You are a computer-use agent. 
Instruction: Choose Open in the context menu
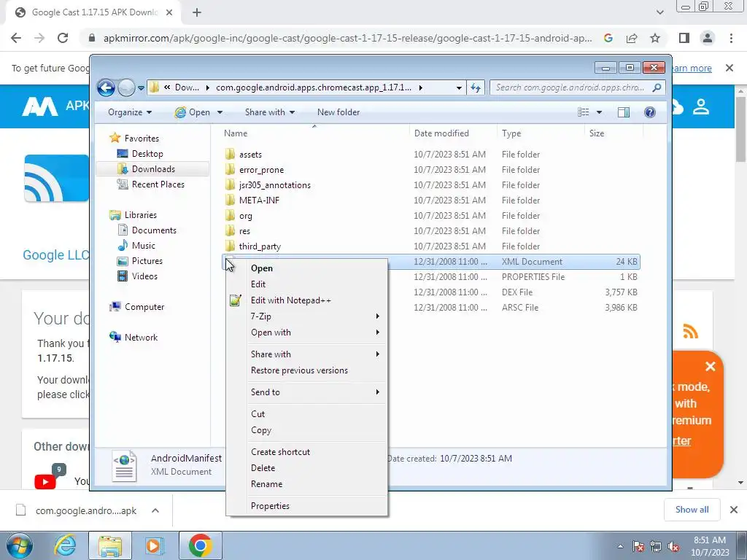tap(262, 268)
